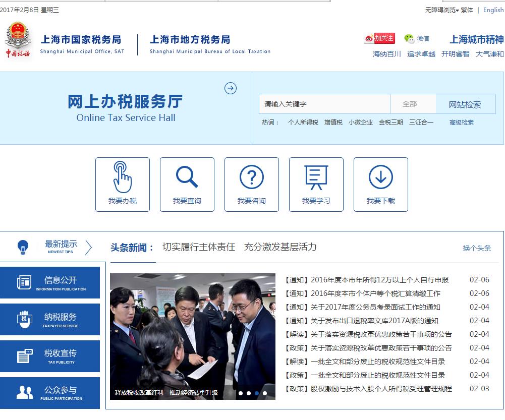
Task: Open headline 切实履行主体责任 充分激发基层活力
Action: tap(240, 247)
